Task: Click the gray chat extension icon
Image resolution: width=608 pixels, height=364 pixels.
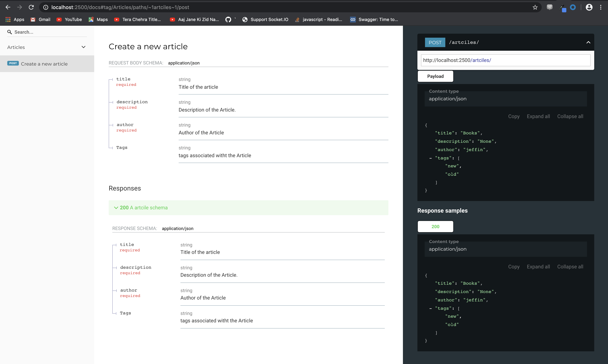Action: coord(550,7)
